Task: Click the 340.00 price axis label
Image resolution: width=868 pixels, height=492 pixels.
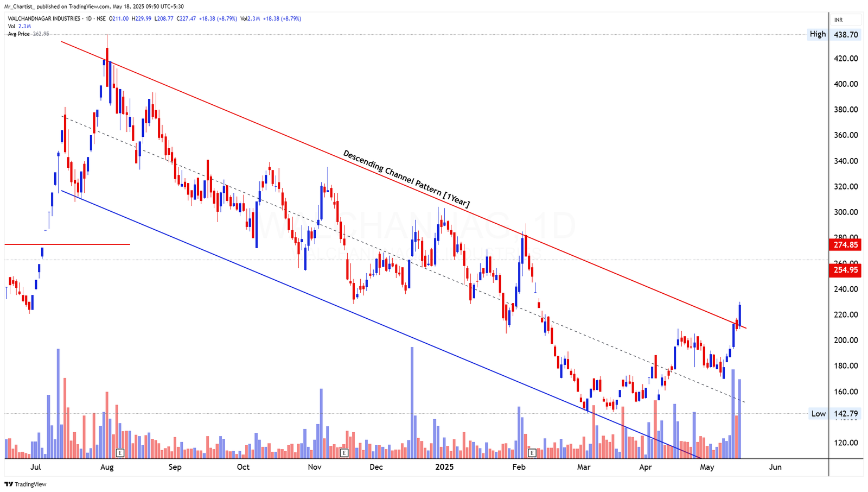Action: pos(846,161)
